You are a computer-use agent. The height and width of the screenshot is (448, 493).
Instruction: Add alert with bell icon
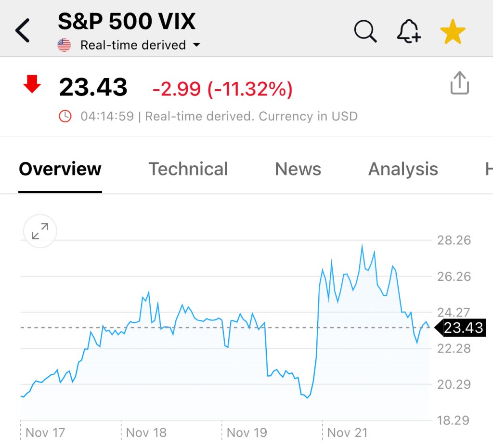click(408, 32)
